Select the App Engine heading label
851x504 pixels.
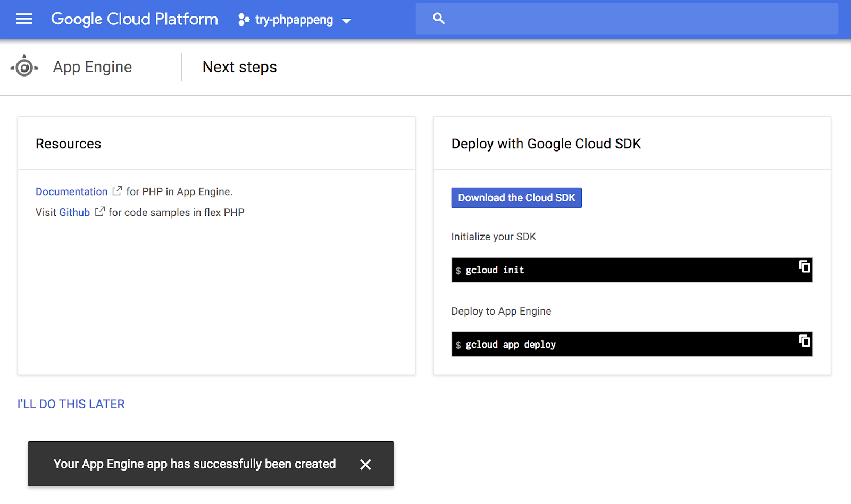pos(93,67)
